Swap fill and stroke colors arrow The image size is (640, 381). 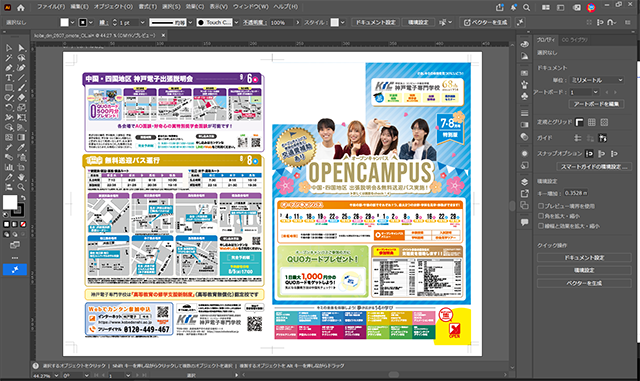[x=23, y=198]
